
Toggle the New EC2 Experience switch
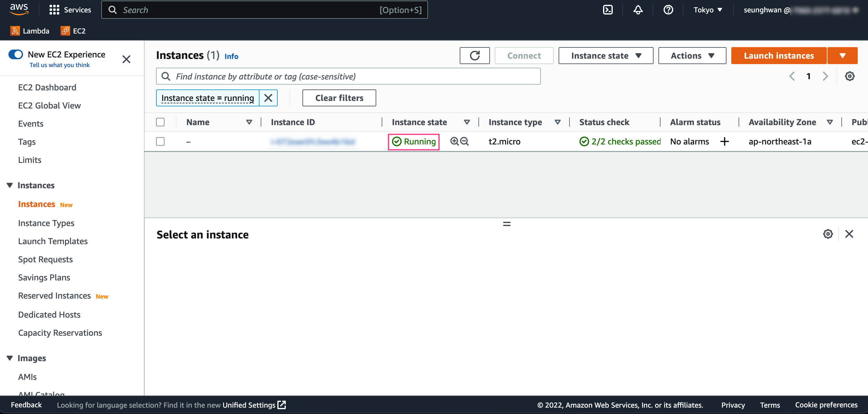click(x=15, y=54)
